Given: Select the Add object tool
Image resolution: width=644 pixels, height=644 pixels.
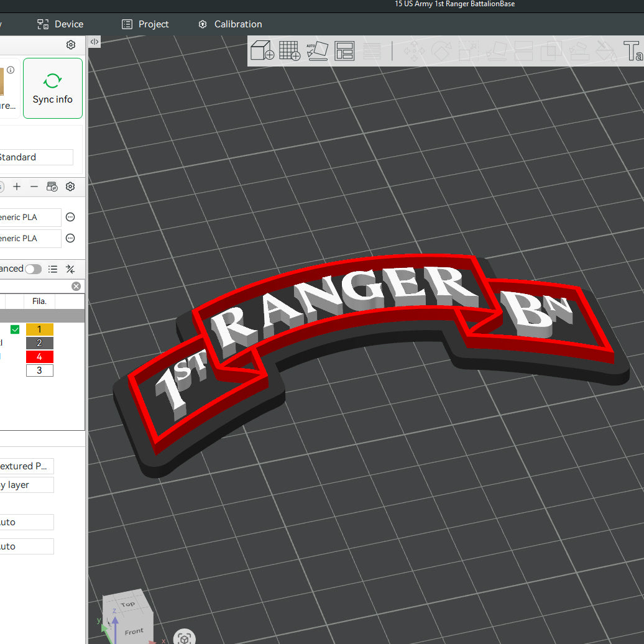Looking at the screenshot, I should pos(261,51).
